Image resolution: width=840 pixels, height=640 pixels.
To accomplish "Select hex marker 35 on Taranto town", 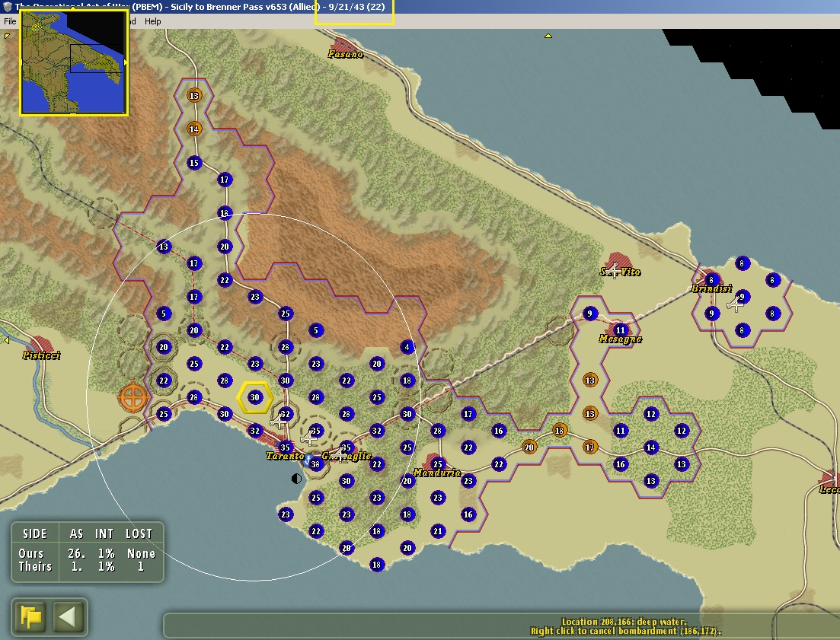I will tap(285, 447).
